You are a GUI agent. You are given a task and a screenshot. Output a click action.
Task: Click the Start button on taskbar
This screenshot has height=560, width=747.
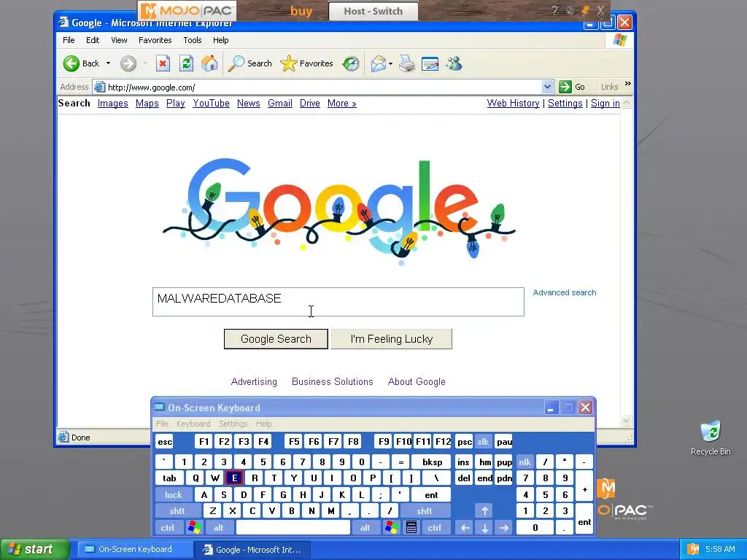35,549
